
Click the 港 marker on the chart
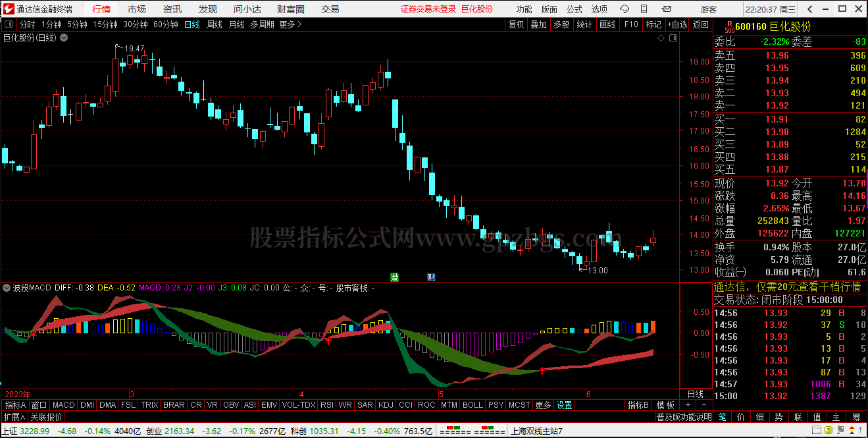click(x=394, y=277)
